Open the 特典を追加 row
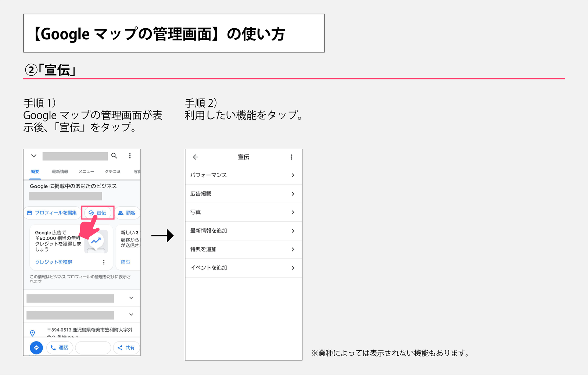This screenshot has height=375, width=588. point(244,249)
